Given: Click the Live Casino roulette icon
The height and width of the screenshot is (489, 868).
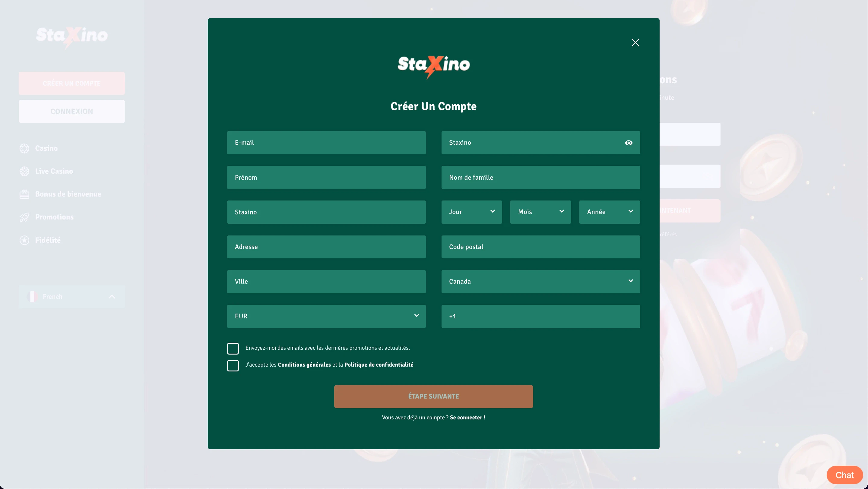Looking at the screenshot, I should pyautogui.click(x=24, y=172).
